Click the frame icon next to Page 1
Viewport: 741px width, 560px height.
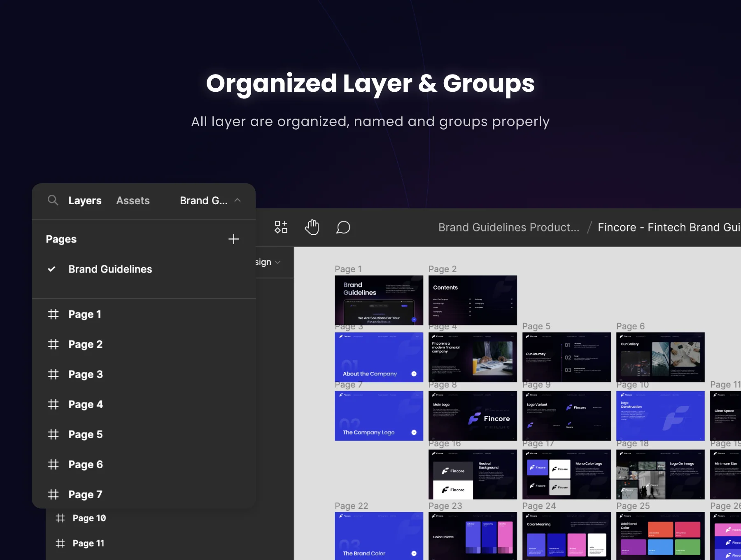coord(54,314)
